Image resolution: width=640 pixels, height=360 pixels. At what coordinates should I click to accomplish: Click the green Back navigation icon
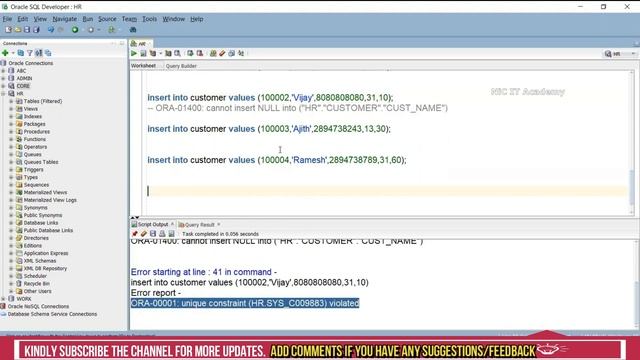[x=75, y=30]
